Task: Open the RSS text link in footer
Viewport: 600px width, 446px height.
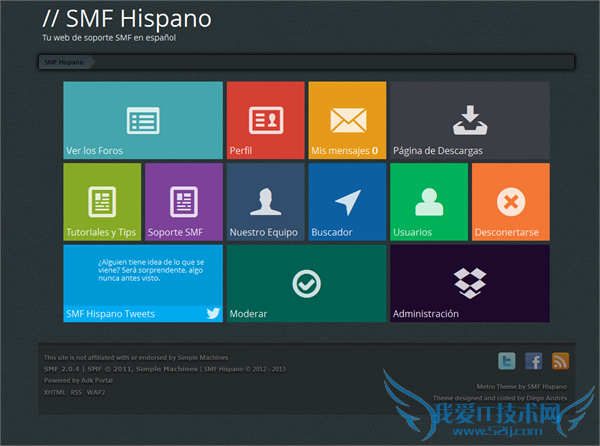Action: coord(76,392)
